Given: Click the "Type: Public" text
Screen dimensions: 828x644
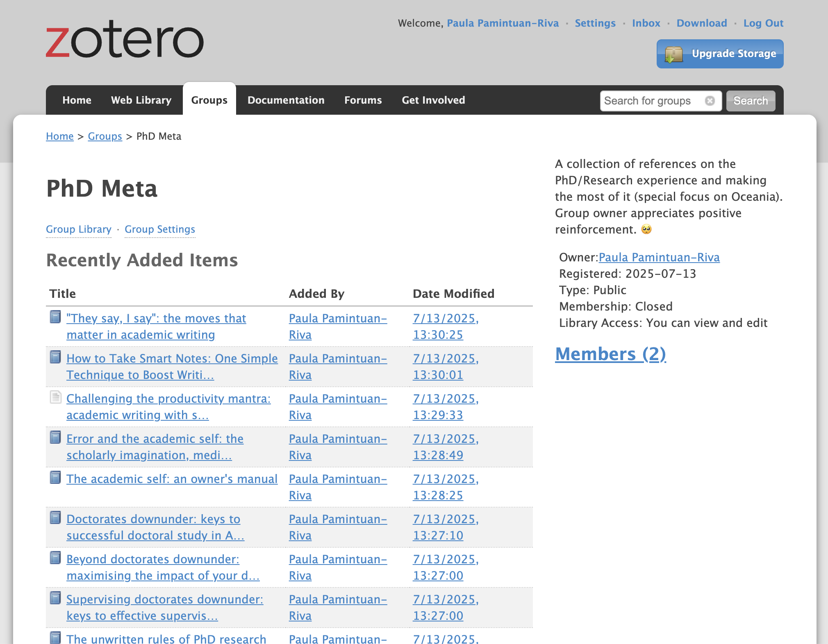Looking at the screenshot, I should tap(593, 290).
